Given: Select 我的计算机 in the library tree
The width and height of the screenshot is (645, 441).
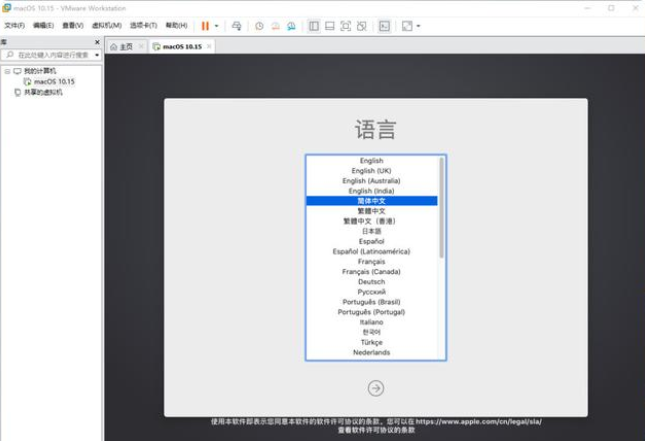Looking at the screenshot, I should click(x=40, y=71).
